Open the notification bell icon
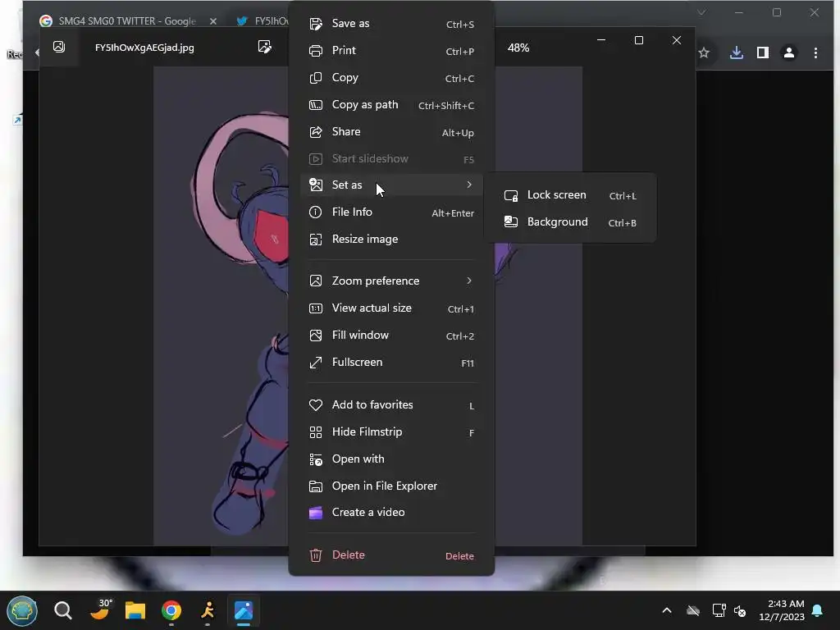 click(x=818, y=610)
